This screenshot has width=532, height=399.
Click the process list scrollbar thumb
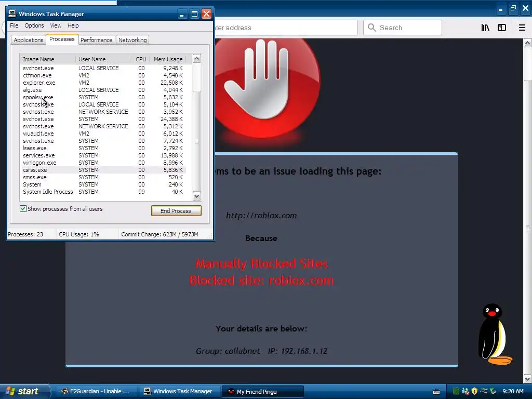point(197,141)
